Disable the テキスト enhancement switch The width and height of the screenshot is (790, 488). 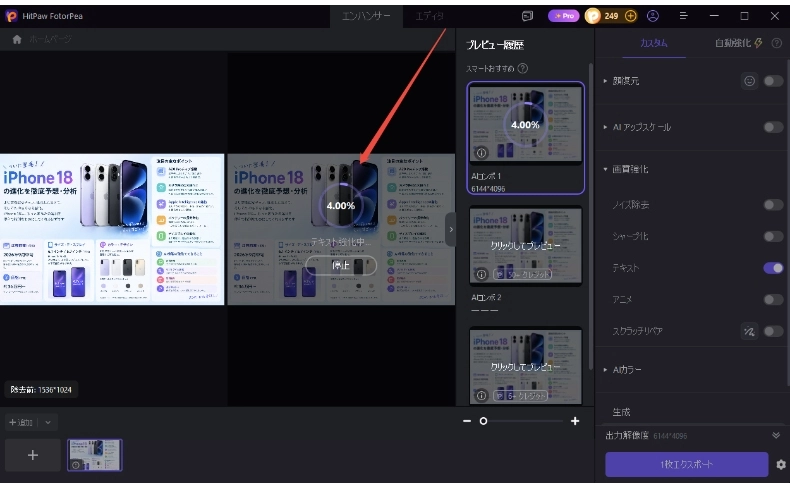tap(773, 268)
